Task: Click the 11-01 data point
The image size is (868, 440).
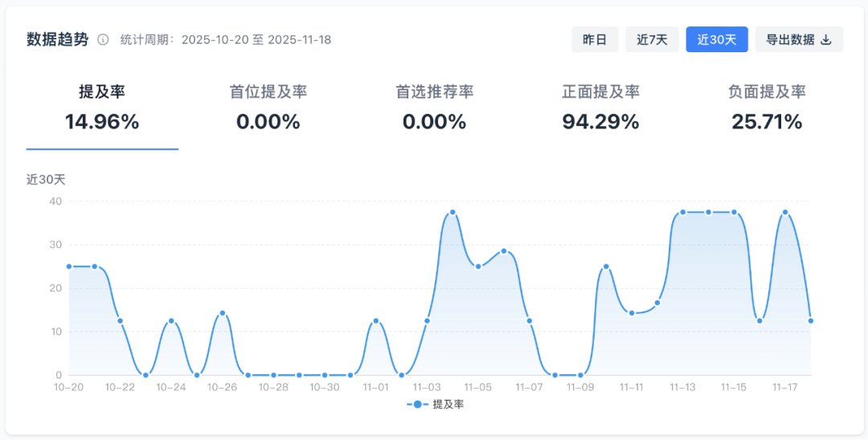Action: tap(376, 320)
